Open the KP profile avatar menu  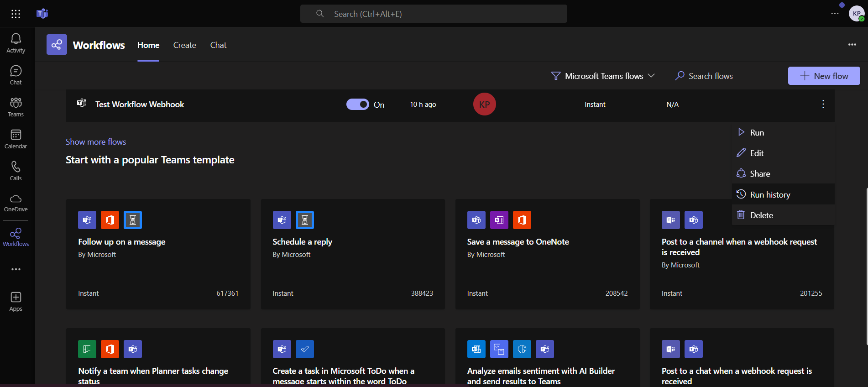point(857,14)
